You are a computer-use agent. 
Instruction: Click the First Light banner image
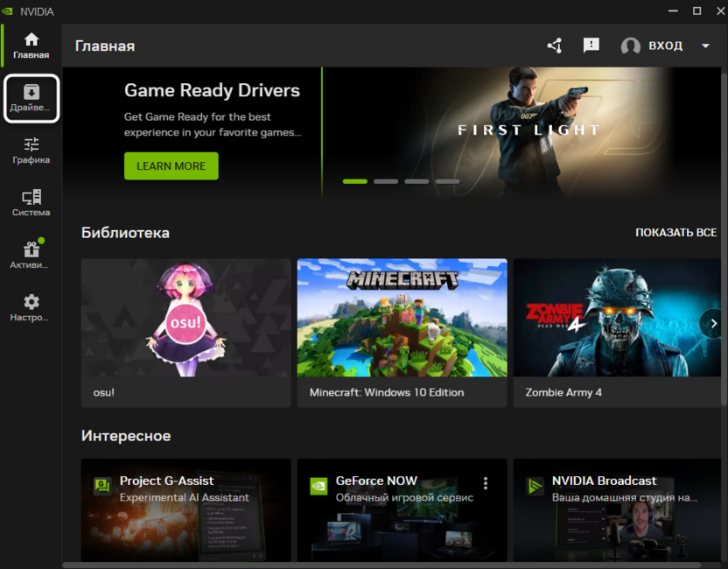(x=521, y=133)
